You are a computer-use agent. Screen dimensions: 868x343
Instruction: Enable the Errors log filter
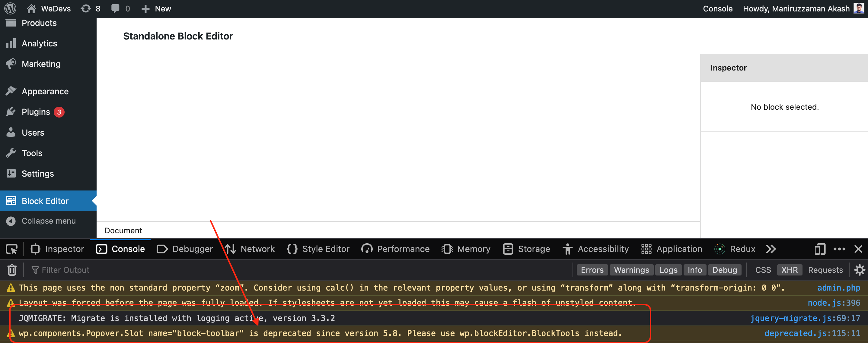click(x=592, y=270)
